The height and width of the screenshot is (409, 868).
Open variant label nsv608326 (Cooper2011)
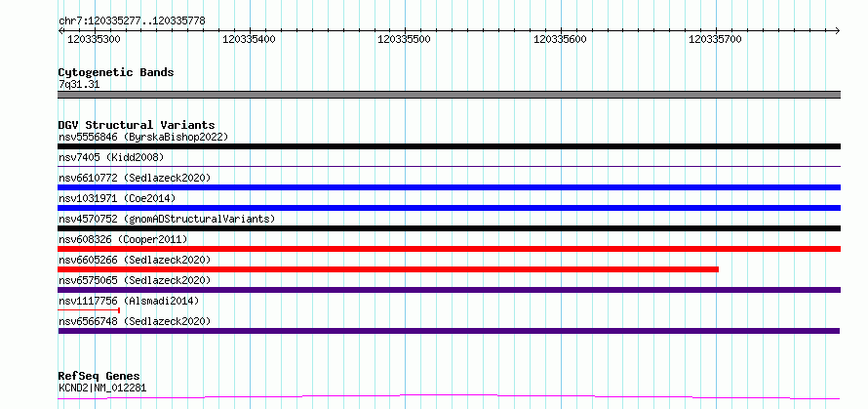point(123,239)
